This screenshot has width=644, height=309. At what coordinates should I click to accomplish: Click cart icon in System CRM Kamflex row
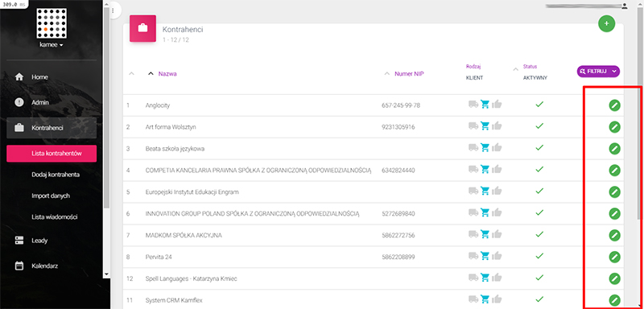(485, 299)
